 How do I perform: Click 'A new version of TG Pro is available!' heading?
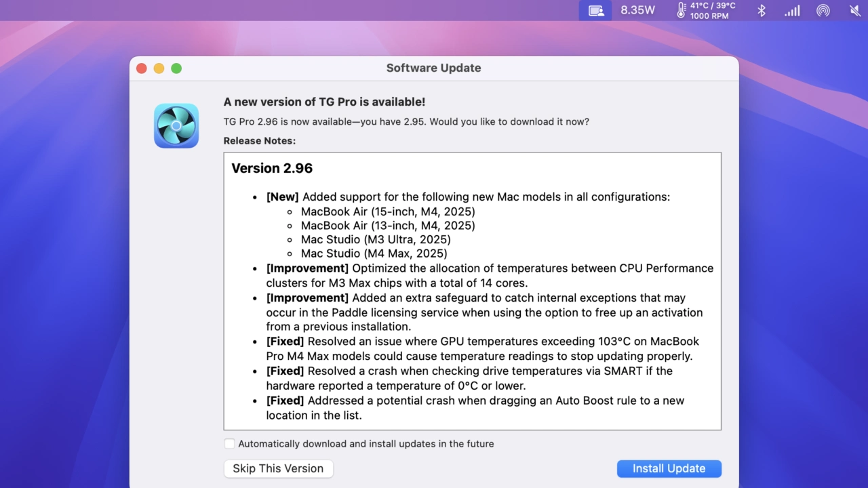pos(325,102)
